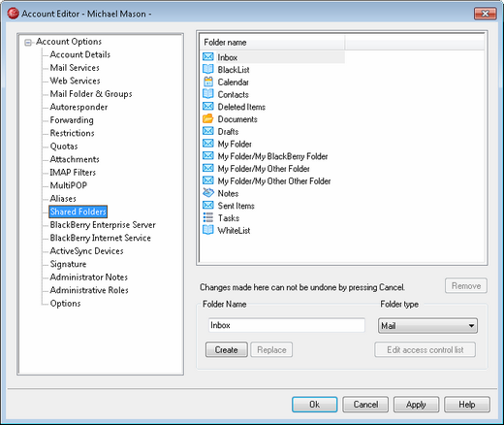The image size is (504, 425).
Task: Click the BlackList book icon
Action: [x=208, y=69]
